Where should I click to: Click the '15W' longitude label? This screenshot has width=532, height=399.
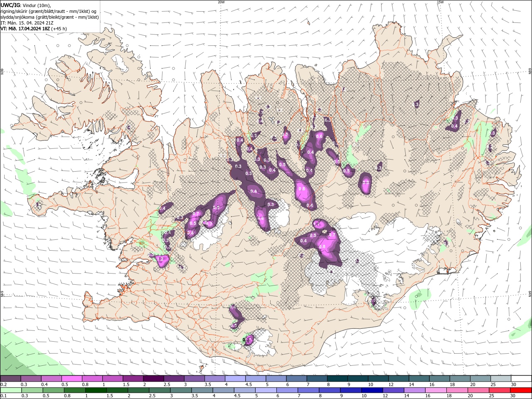pyautogui.click(x=440, y=2)
